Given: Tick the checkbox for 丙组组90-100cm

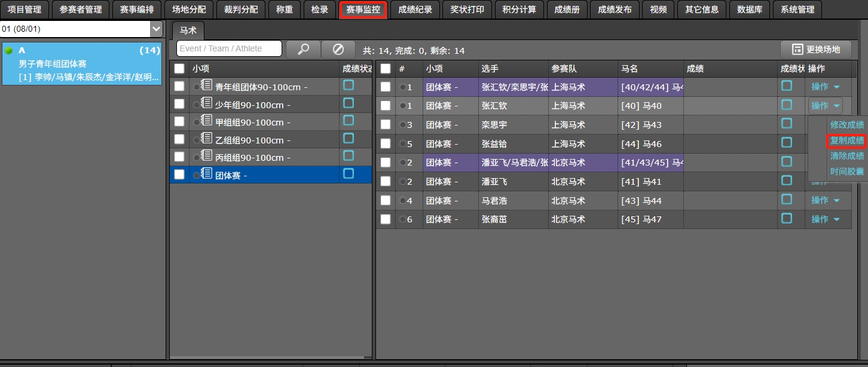Looking at the screenshot, I should 179,157.
